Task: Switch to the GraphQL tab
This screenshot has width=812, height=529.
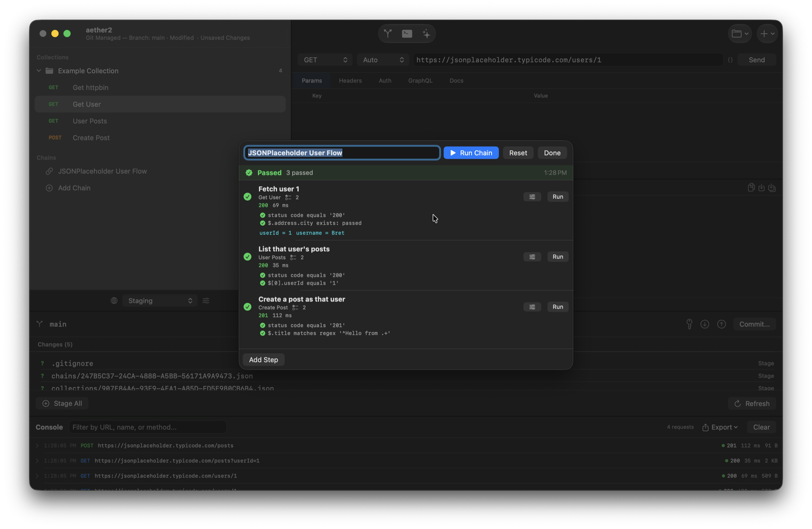Action: (420, 81)
